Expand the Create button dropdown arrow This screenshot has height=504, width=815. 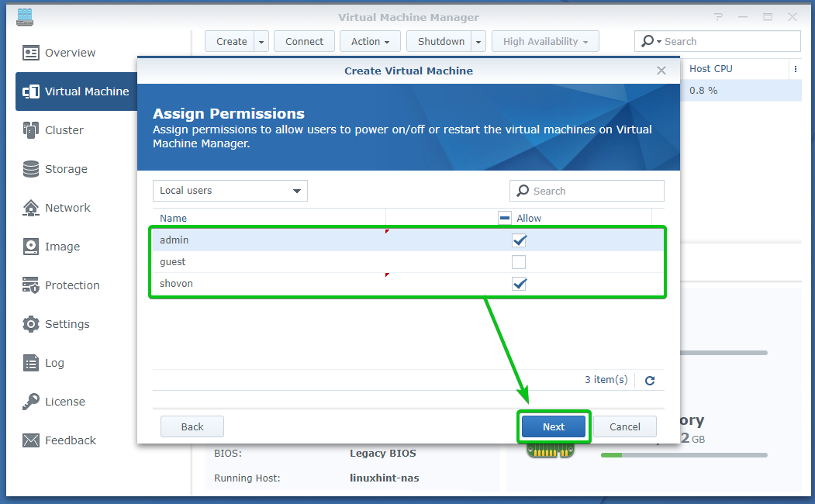(x=261, y=42)
